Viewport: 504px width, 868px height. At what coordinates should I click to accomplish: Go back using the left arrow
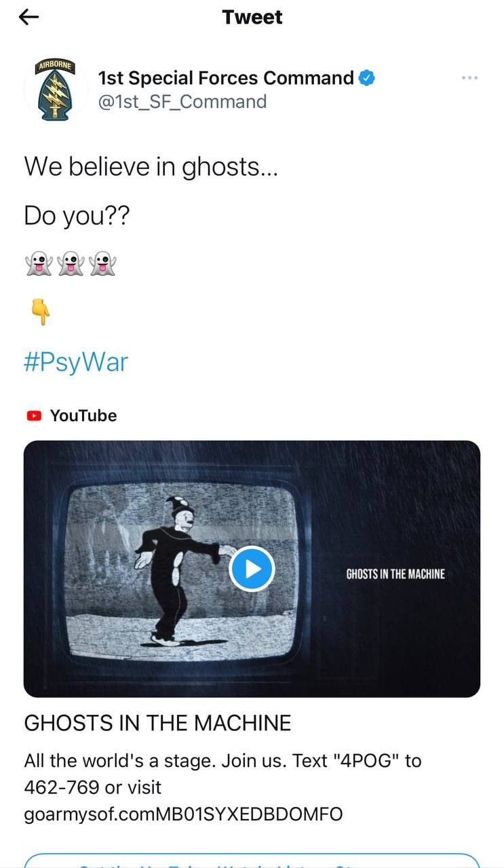point(29,18)
